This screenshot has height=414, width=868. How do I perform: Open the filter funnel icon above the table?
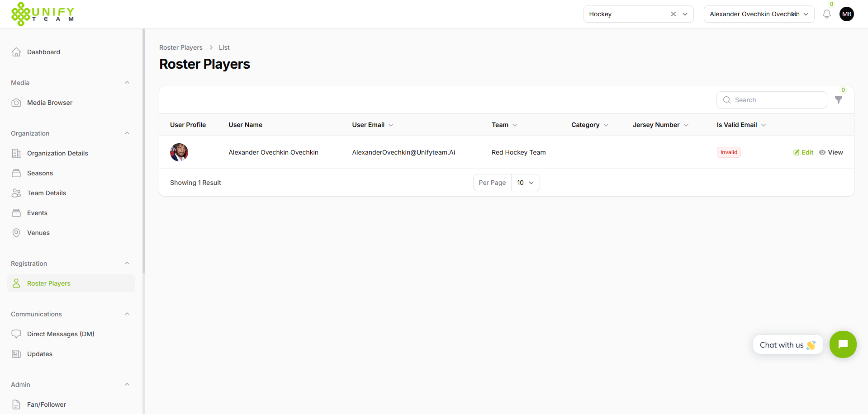839,100
